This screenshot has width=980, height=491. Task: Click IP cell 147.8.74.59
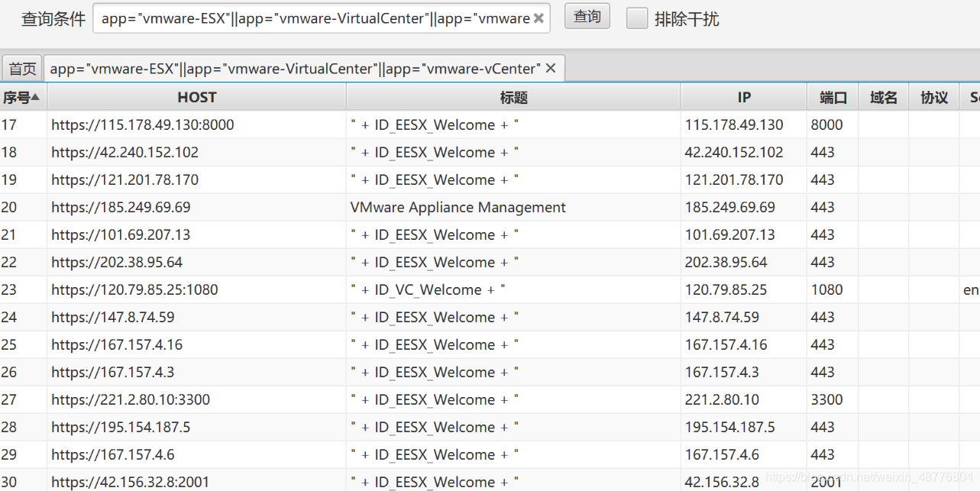pyautogui.click(x=722, y=317)
